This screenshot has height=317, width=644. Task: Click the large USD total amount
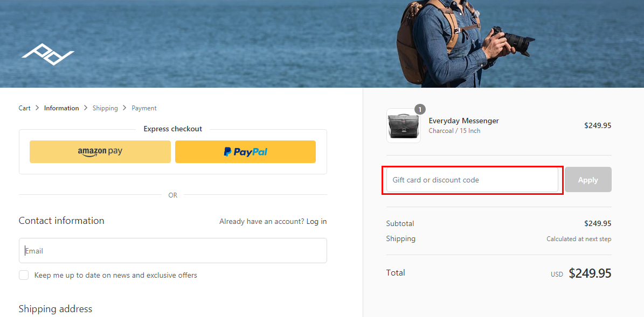pyautogui.click(x=590, y=273)
